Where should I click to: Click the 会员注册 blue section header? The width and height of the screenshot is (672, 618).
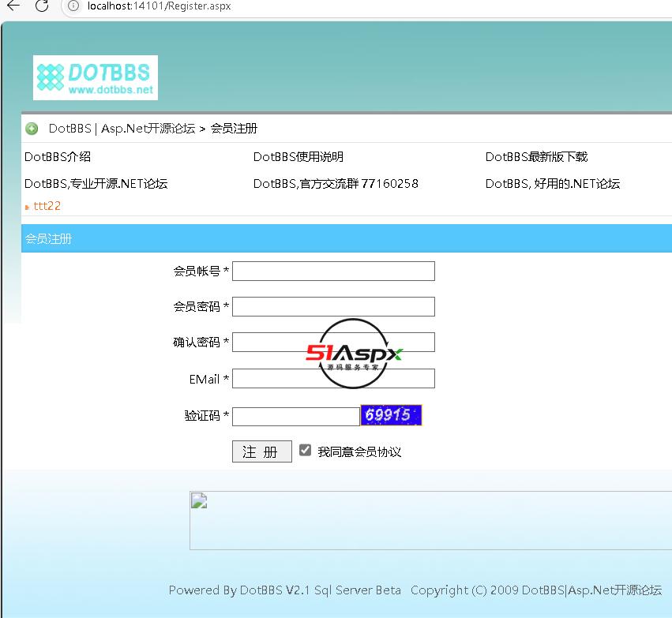pyautogui.click(x=347, y=238)
